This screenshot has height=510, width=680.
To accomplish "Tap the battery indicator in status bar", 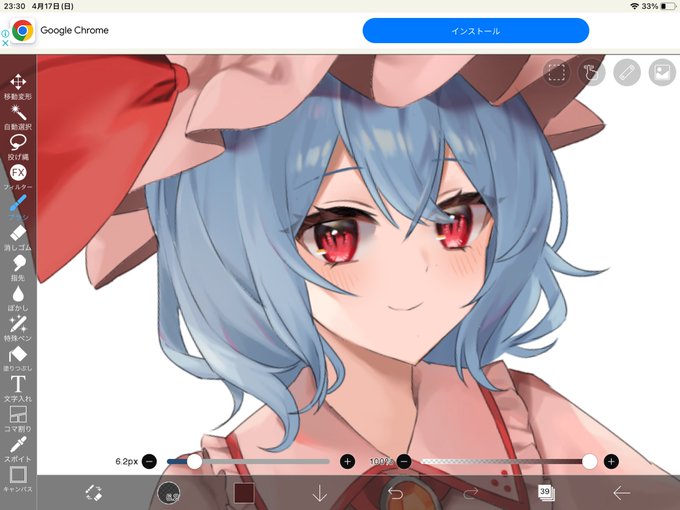I will click(x=668, y=6).
